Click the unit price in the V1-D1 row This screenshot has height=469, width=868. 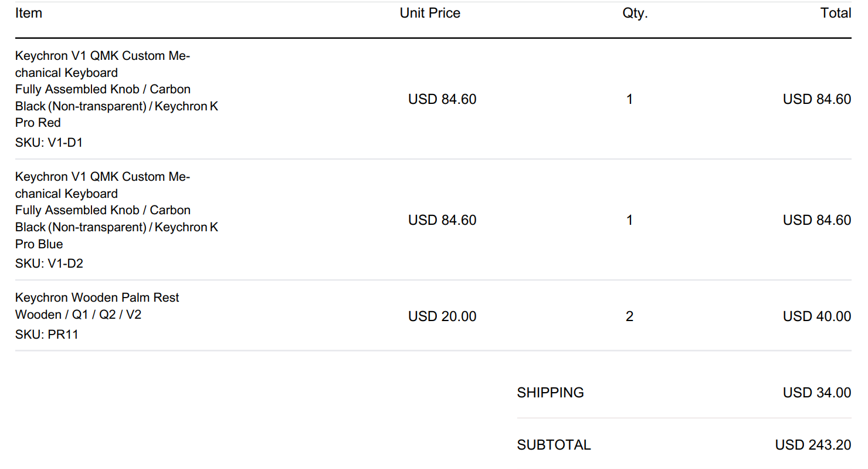442,99
